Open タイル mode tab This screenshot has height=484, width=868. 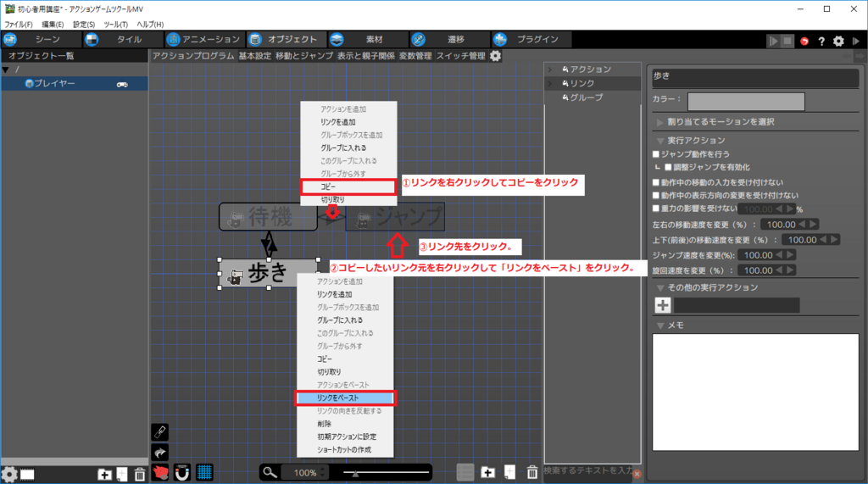pyautogui.click(x=123, y=39)
